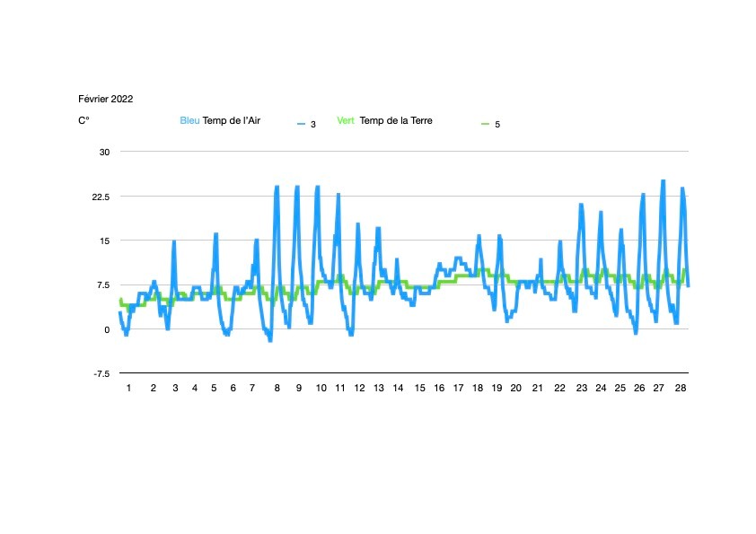Click day '9' on the horizontal axis

pos(299,388)
